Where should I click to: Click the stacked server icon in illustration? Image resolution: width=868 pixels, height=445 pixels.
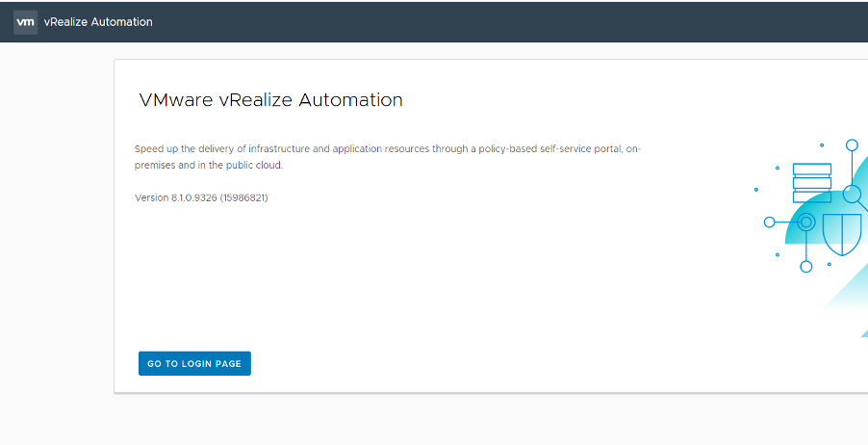click(x=811, y=183)
